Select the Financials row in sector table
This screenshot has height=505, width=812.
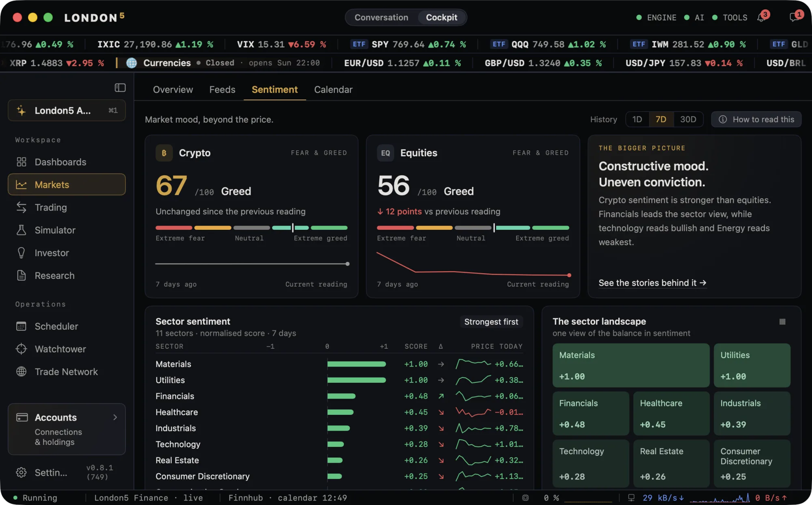click(339, 396)
